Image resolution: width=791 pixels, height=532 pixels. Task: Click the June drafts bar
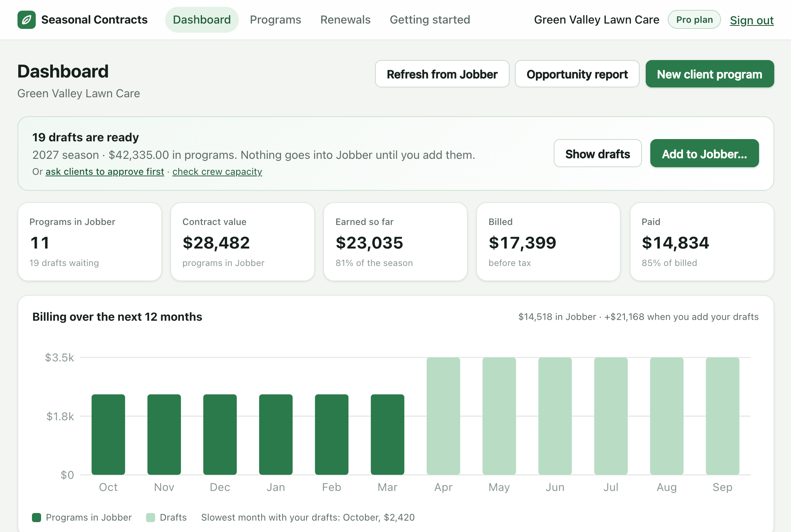[555, 416]
